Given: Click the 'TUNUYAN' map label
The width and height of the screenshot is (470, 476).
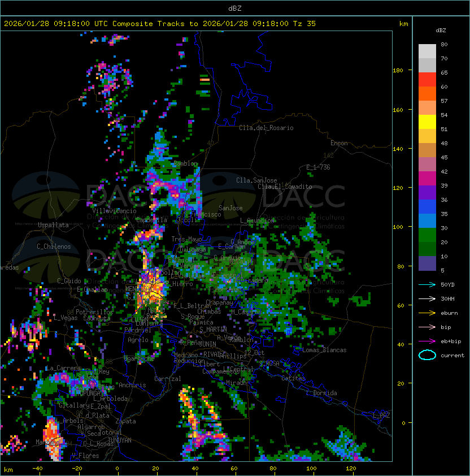Looking at the screenshot, I should click(120, 440).
